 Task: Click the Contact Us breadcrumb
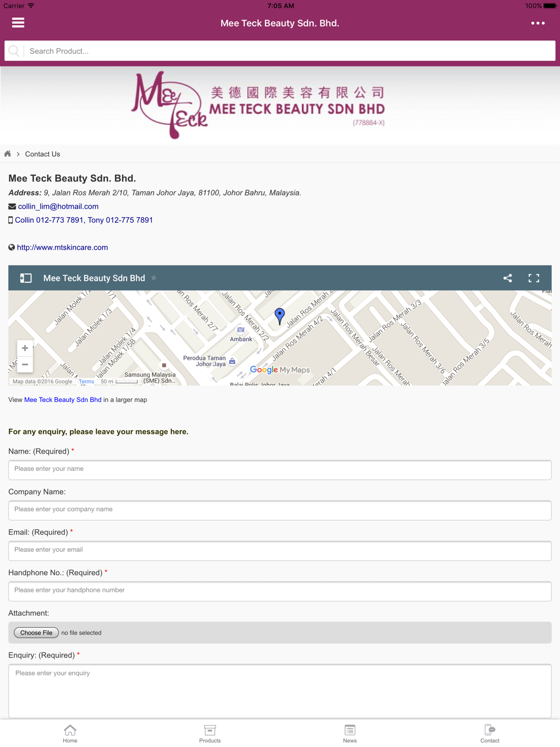[43, 154]
